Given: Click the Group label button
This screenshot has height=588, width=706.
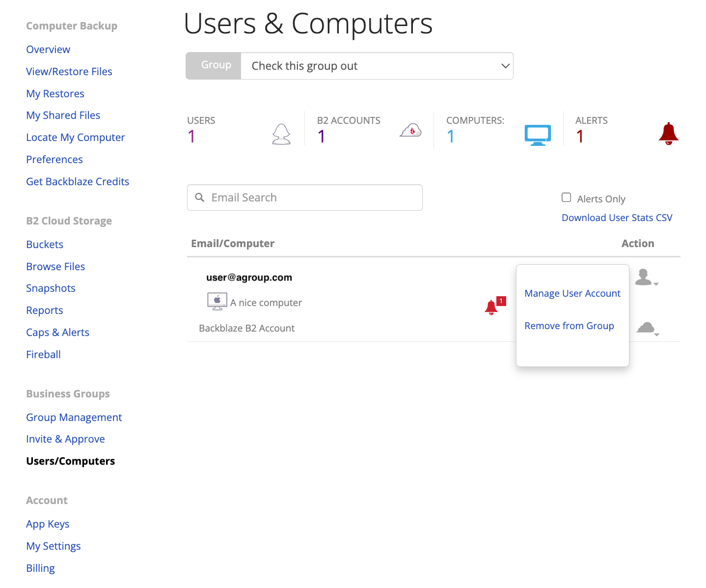Looking at the screenshot, I should tap(214, 66).
